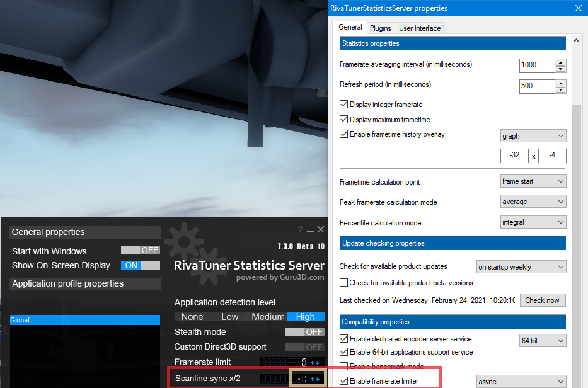Viewport: 588px width, 388px height.
Task: Click the Framerate limit value display
Action: (284, 363)
